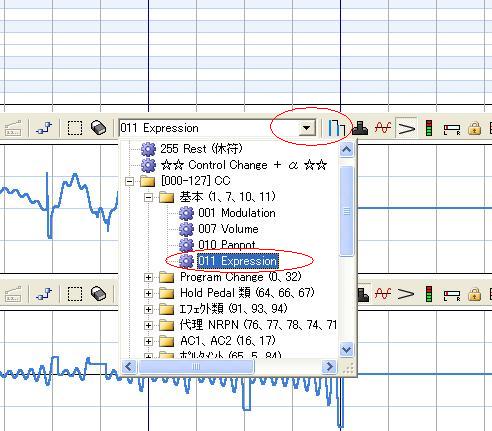Viewport: 492px width, 431px height.
Task: Select the rectangle selection tool in upper toolbar
Action: [75, 128]
